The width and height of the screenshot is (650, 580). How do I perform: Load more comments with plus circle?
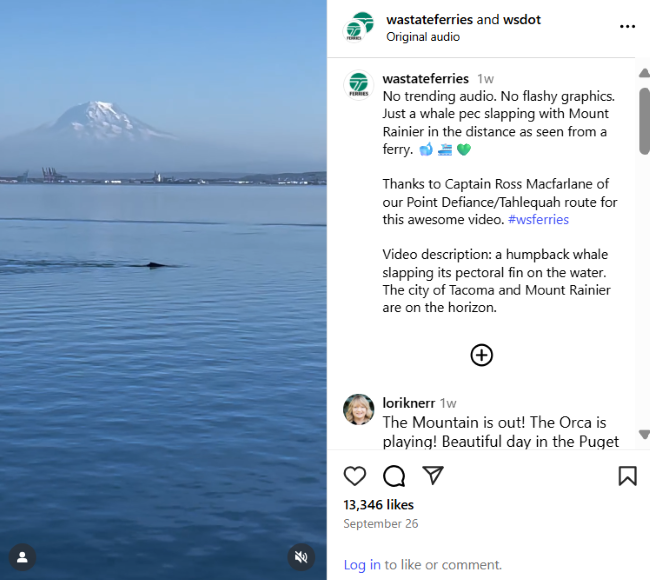click(x=482, y=355)
